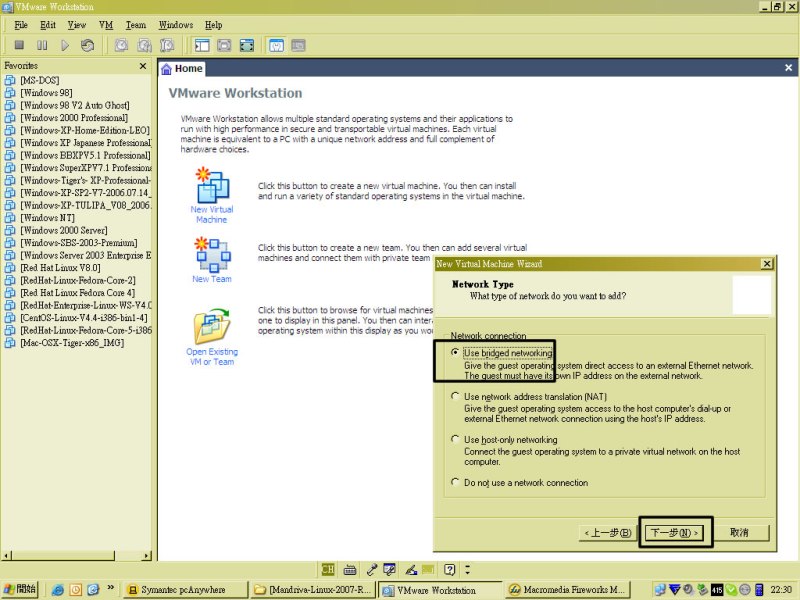Click the Reset virtual machine toolbar icon
The width and height of the screenshot is (800, 600).
(x=88, y=45)
